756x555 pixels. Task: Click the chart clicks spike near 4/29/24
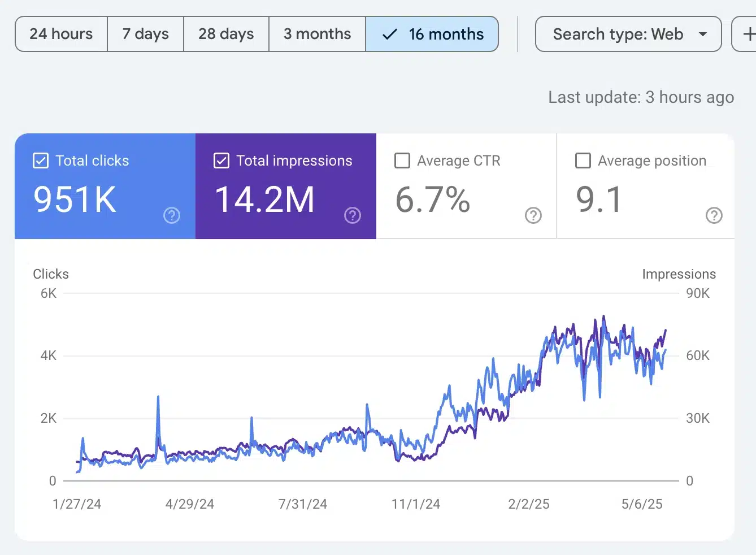tap(158, 398)
